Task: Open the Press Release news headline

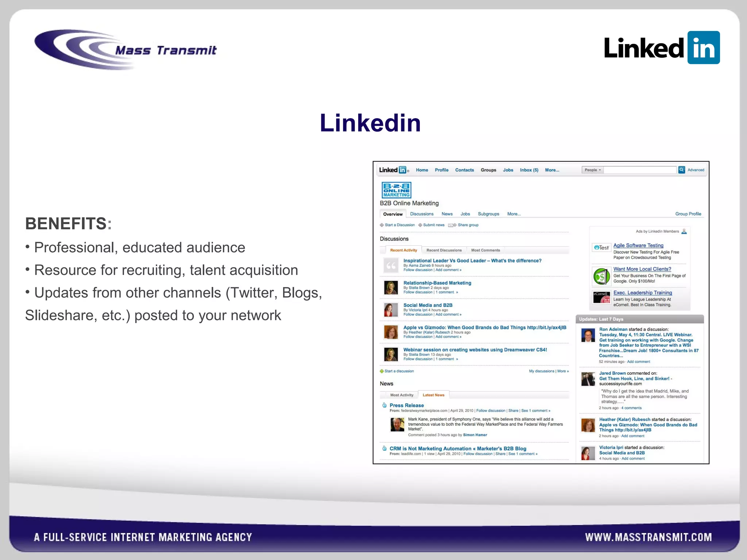Action: (x=406, y=405)
